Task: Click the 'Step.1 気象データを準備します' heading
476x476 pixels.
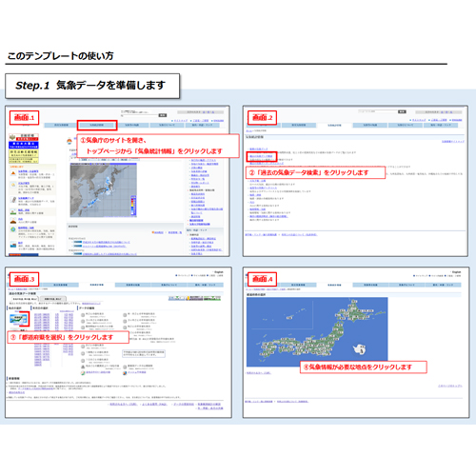Action: 90,86
